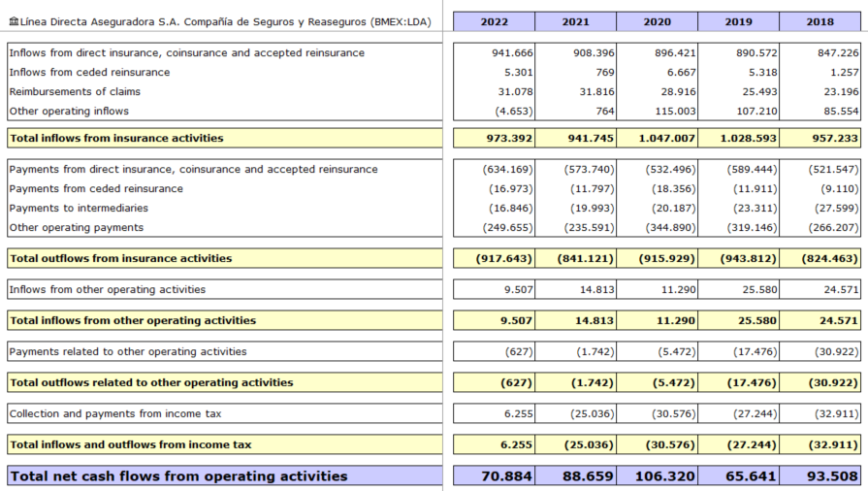Click the bold 14.813 total inflows value
Image resolution: width=868 pixels, height=491 pixels.
(x=594, y=320)
